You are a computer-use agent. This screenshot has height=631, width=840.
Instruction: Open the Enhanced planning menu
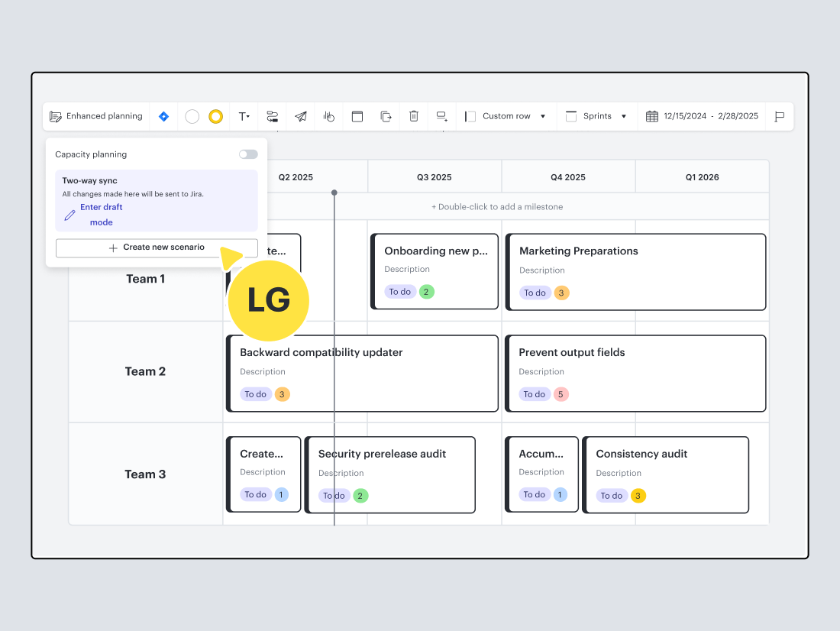tap(96, 116)
